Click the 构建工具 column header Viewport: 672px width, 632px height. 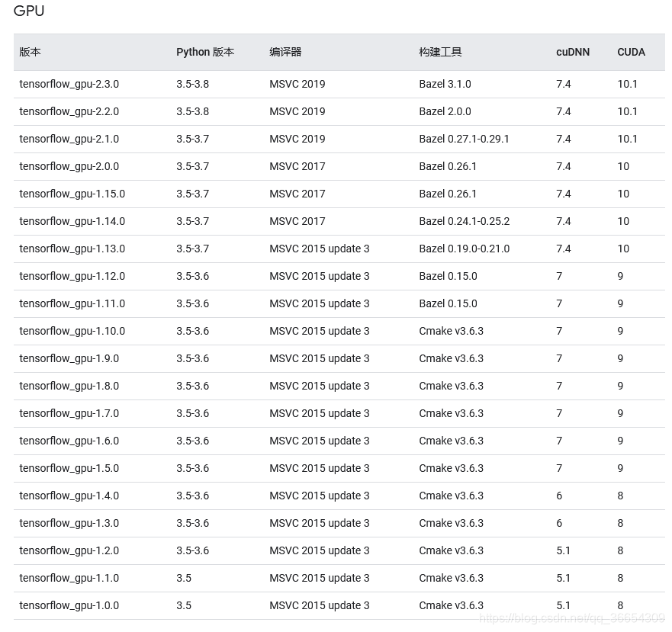click(440, 53)
